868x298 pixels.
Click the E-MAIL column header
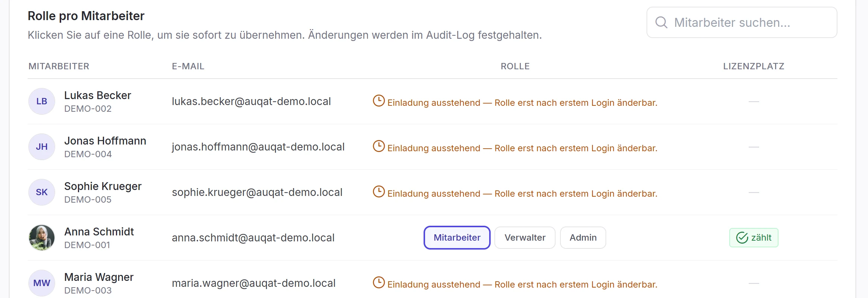click(x=188, y=66)
